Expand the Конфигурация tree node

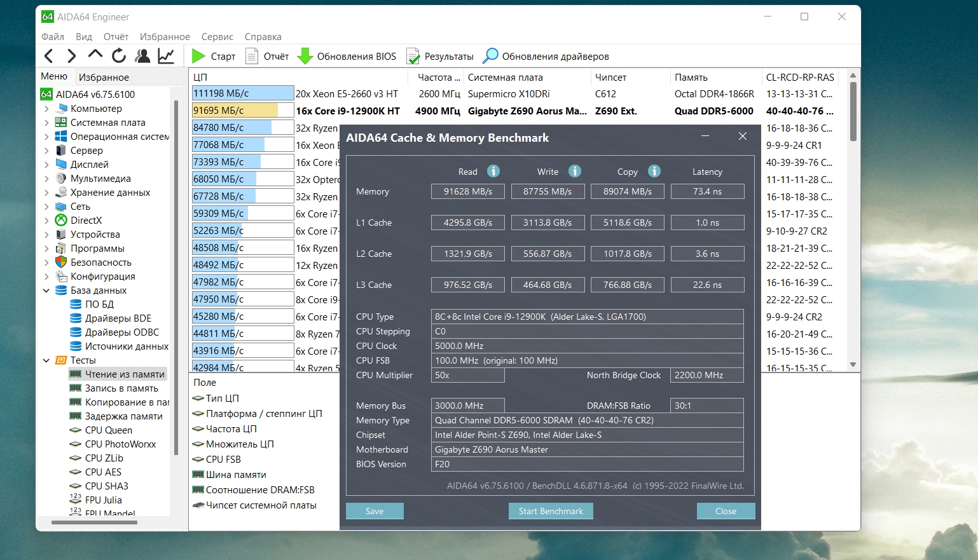pos(46,277)
